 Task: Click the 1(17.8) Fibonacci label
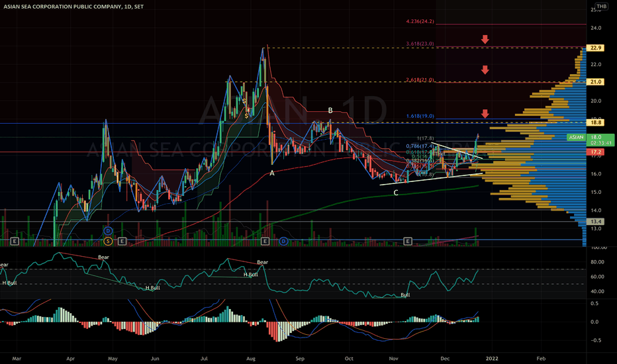(426, 138)
